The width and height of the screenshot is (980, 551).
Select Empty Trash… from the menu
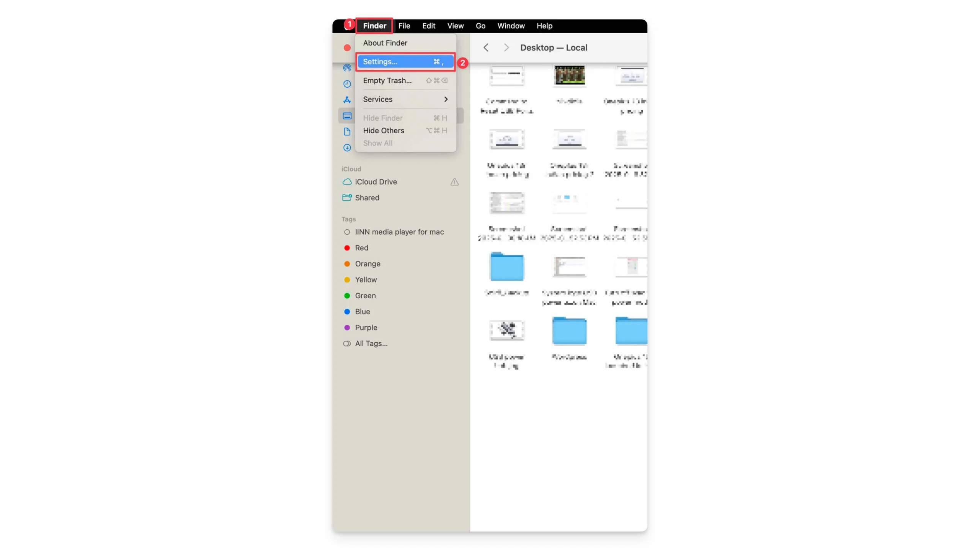[387, 80]
